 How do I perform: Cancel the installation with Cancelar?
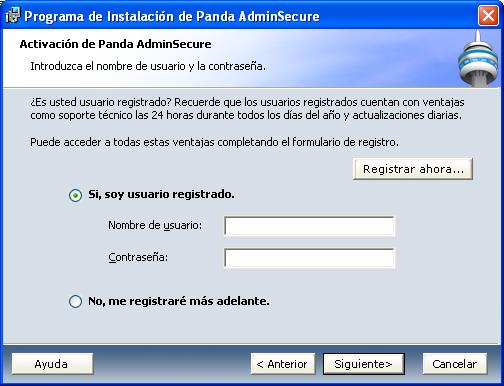coord(455,364)
